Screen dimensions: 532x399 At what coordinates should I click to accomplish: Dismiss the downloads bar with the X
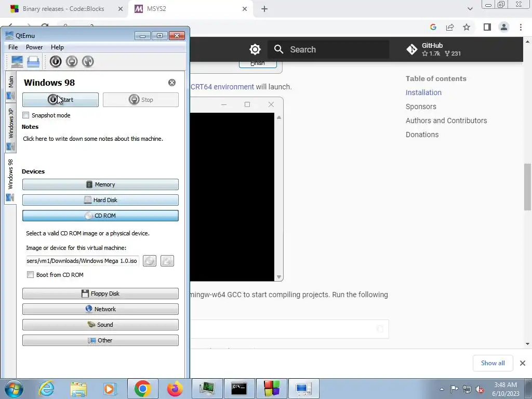pos(523,363)
